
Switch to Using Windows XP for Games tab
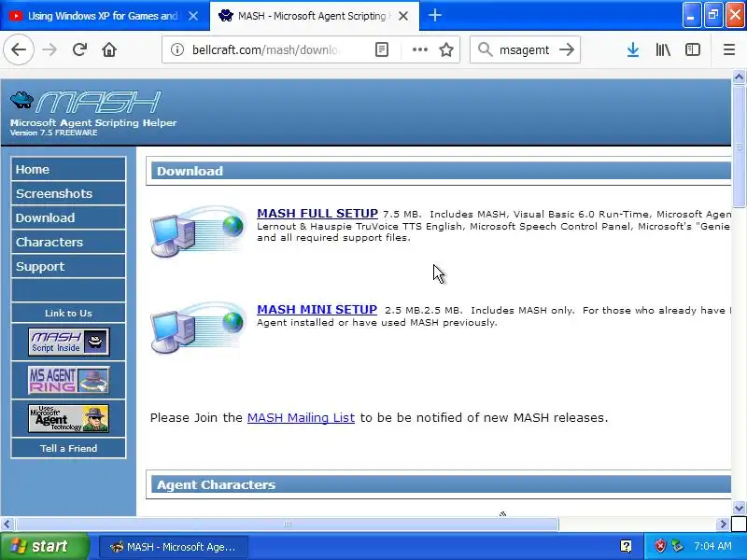click(x=105, y=16)
